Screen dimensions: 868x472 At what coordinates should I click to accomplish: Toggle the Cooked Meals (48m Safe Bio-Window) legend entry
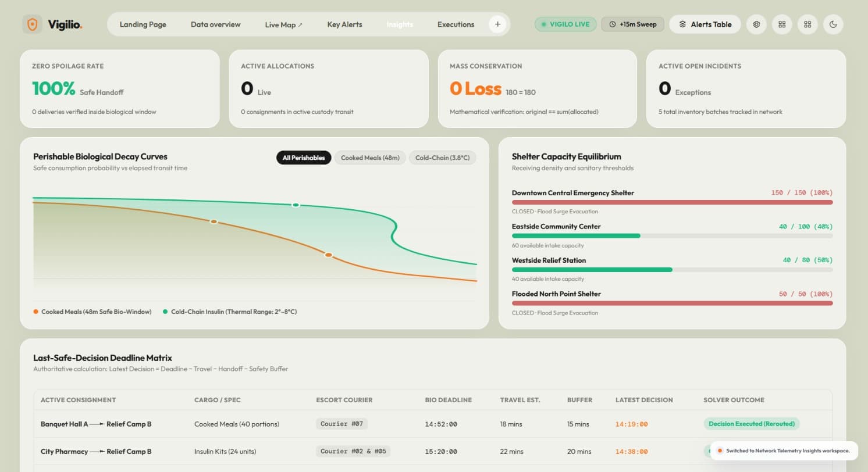tap(93, 312)
